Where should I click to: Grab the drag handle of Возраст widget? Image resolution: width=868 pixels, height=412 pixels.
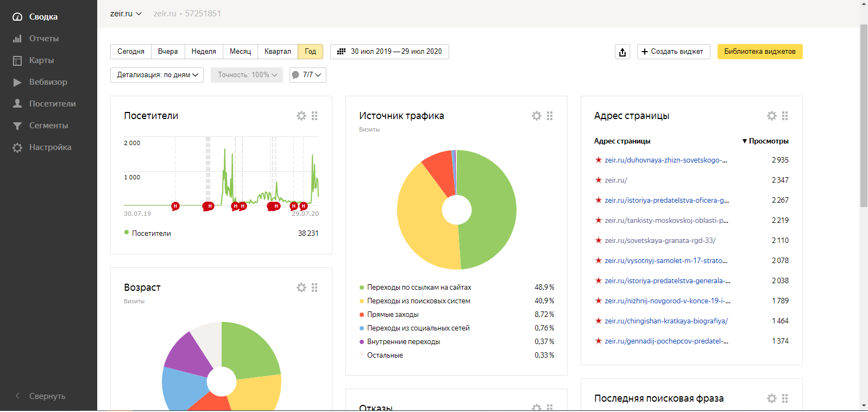(315, 288)
